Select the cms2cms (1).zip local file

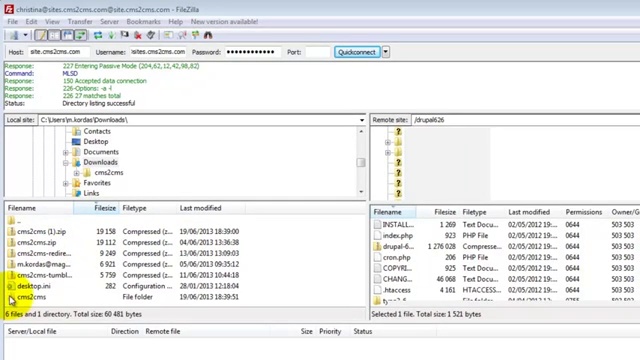(42, 231)
